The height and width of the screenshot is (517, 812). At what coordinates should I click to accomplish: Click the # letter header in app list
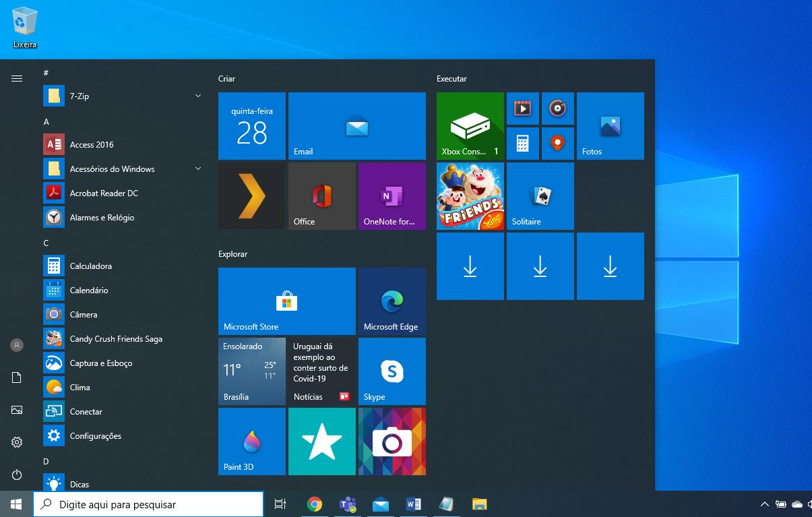tap(46, 73)
